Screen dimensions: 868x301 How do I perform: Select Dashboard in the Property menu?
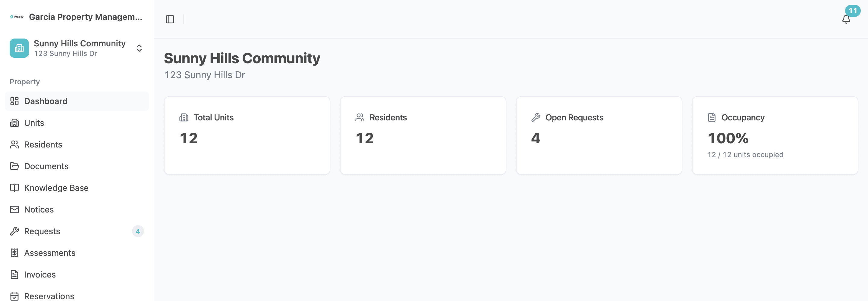(46, 101)
